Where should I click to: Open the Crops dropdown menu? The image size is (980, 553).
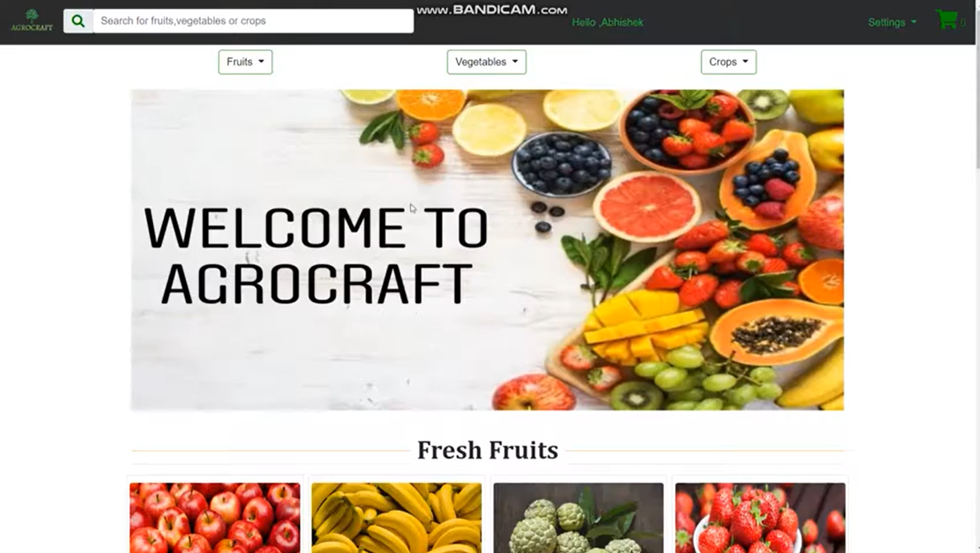[x=728, y=62]
